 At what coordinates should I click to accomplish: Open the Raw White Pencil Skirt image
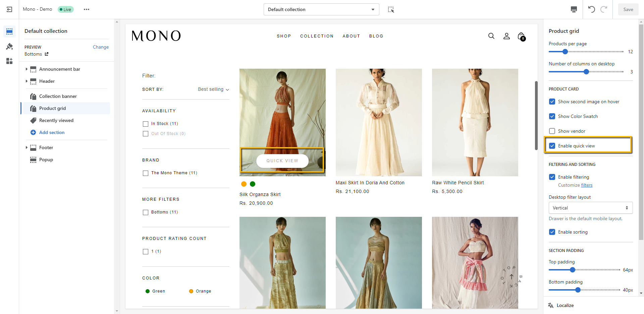[475, 122]
